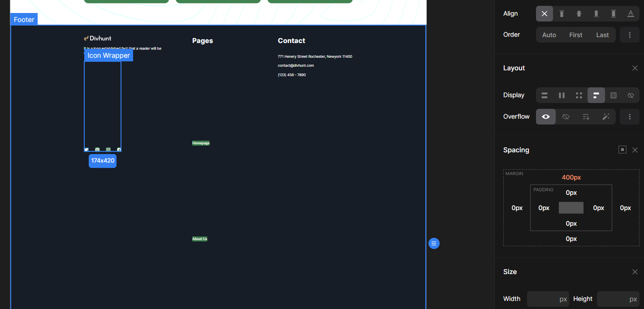Set Order to Auto
Viewport: 644px width, 309px height.
[549, 35]
